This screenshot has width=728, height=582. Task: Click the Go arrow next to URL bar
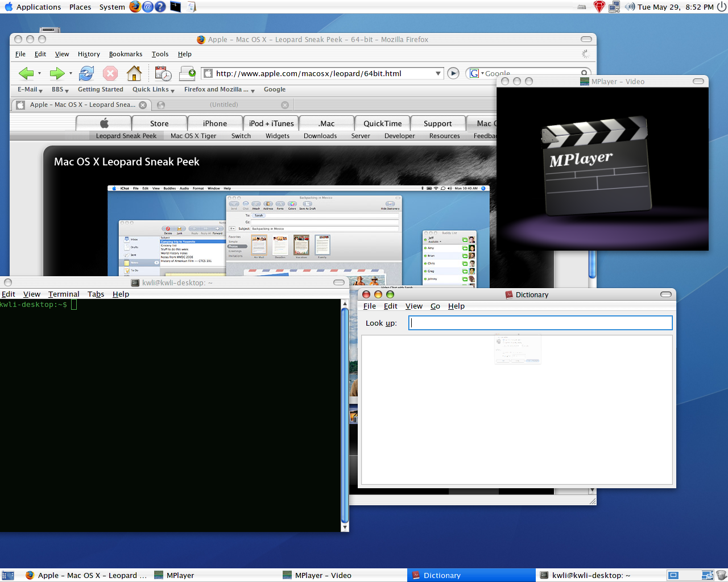[453, 73]
